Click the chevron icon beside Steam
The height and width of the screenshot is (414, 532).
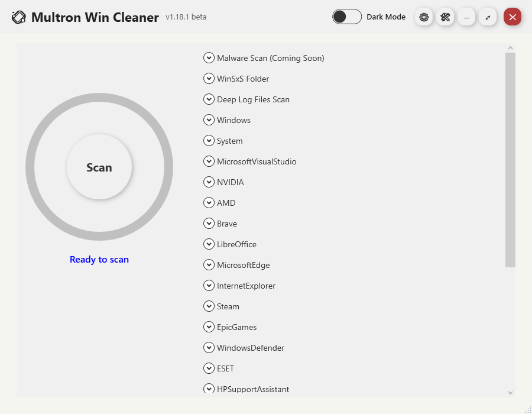[209, 306]
